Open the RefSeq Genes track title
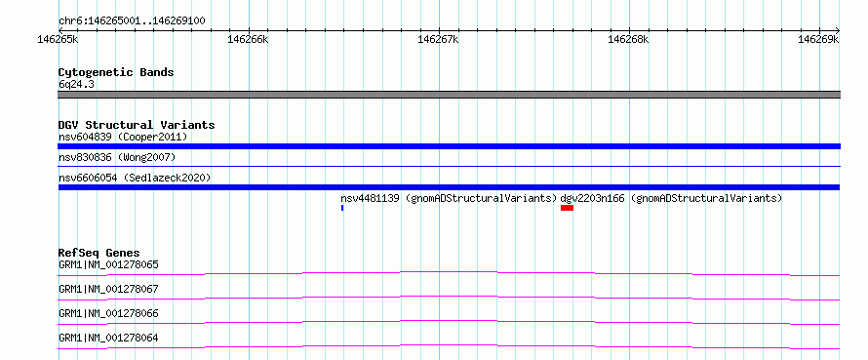The image size is (868, 360). pos(99,254)
